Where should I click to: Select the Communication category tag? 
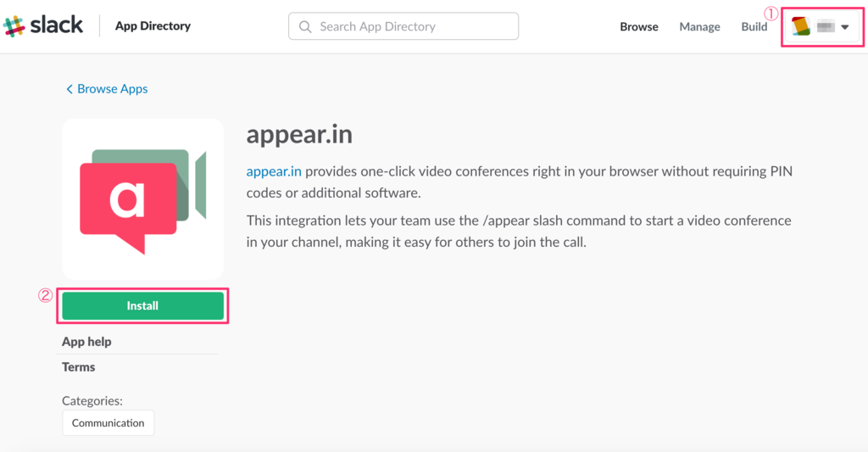[108, 423]
